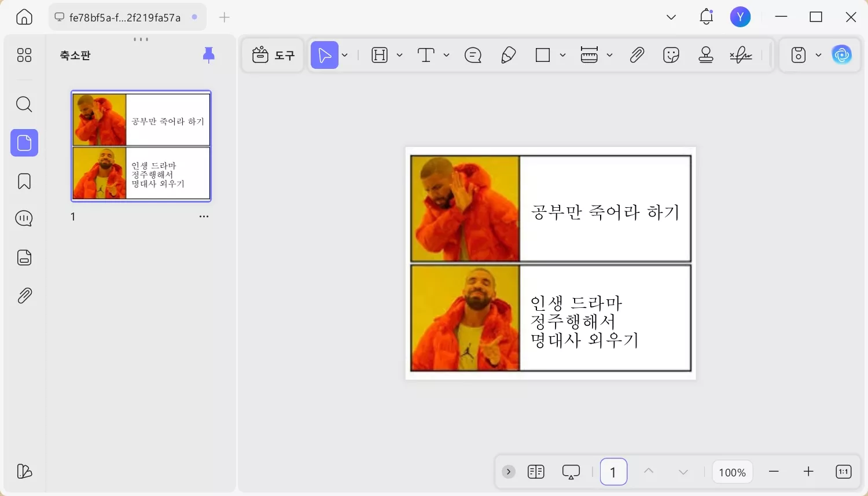Image resolution: width=868 pixels, height=496 pixels.
Task: Open the bookmarks panel icon
Action: click(x=24, y=181)
